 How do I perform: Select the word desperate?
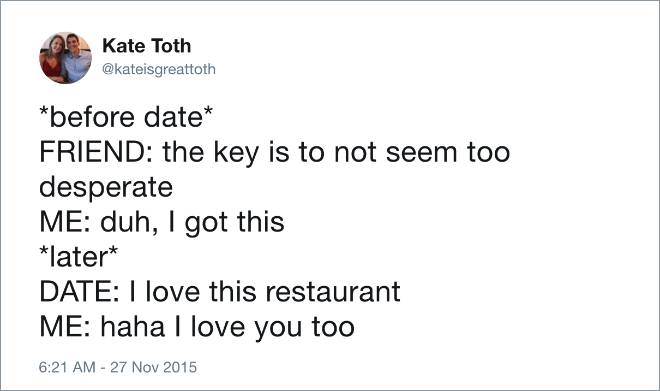coord(106,188)
